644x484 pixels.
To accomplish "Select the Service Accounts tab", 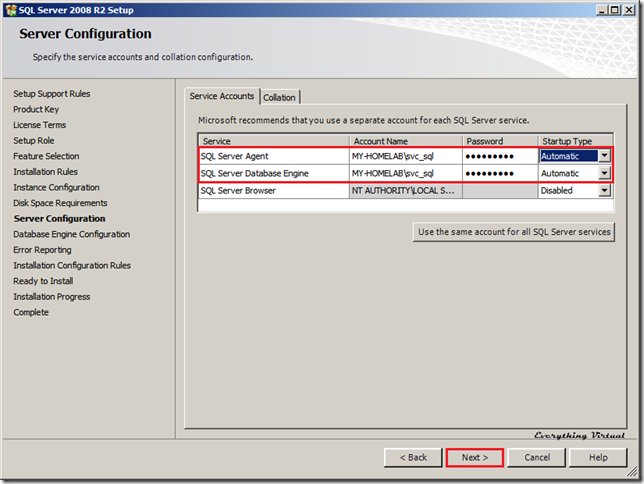I will click(222, 96).
